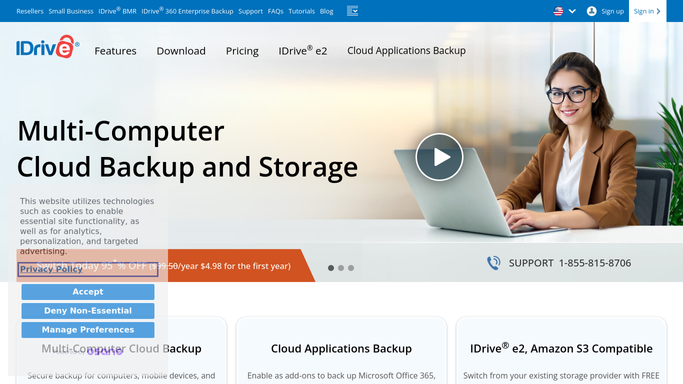
Task: Click the Multi-Computer Cloud Backup card heading
Action: pyautogui.click(x=122, y=349)
